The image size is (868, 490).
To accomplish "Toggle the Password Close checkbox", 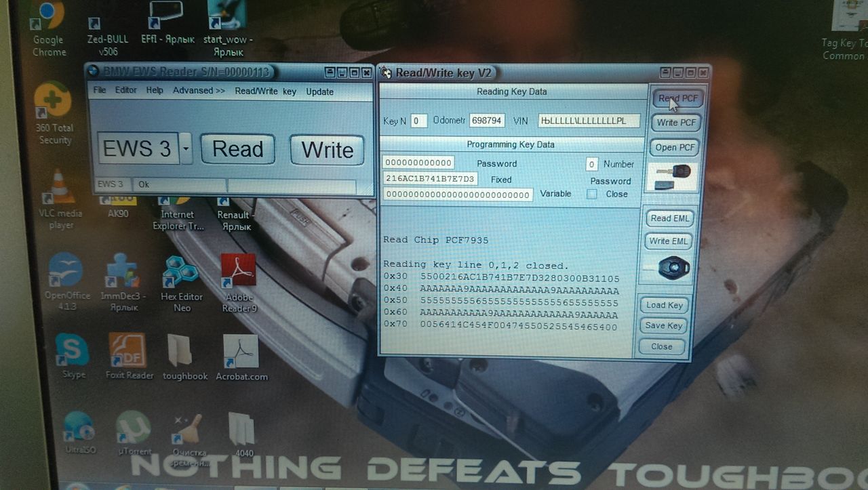I will click(x=592, y=194).
